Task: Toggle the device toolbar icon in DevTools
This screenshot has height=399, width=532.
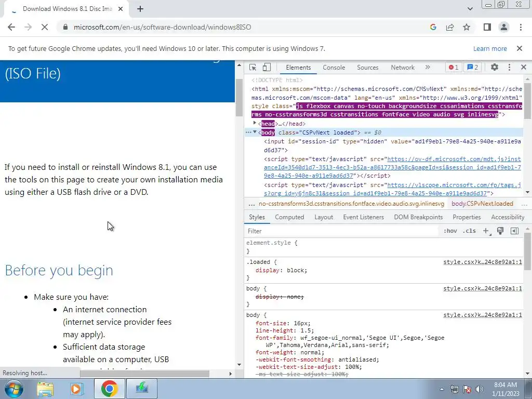Action: coord(267,67)
